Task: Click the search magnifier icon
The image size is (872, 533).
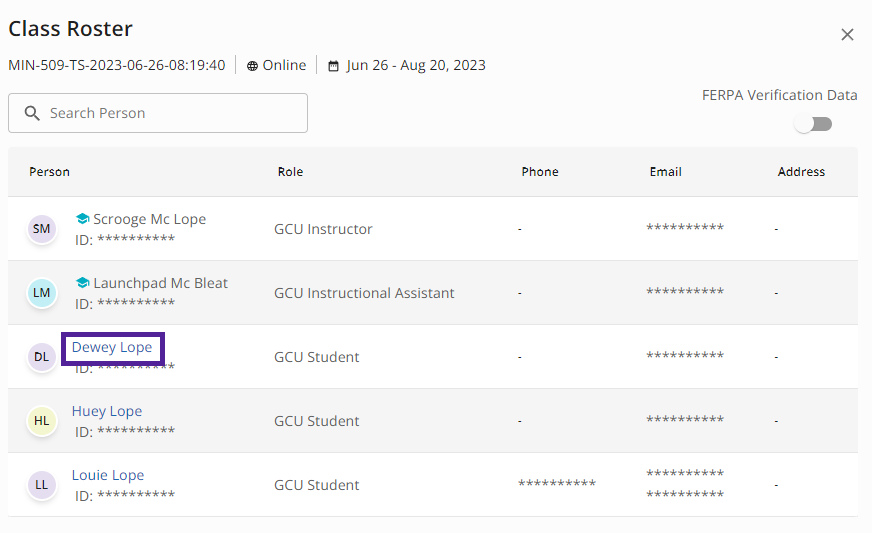Action: click(32, 113)
